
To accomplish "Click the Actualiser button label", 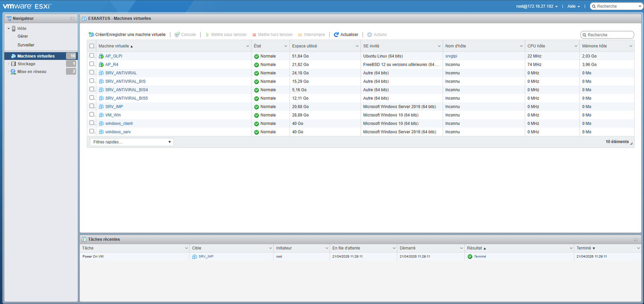I will coord(349,35).
